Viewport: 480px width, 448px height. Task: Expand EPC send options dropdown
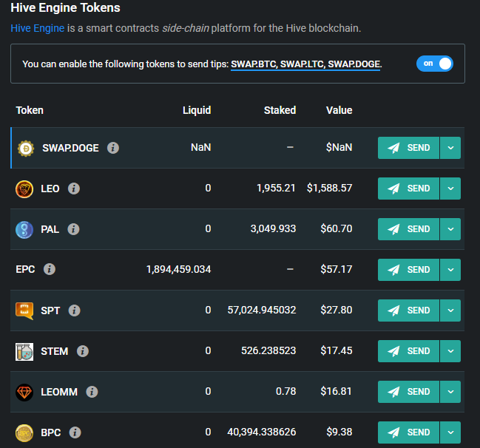[450, 270]
